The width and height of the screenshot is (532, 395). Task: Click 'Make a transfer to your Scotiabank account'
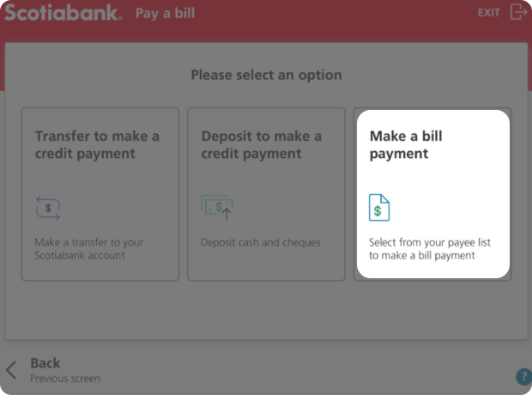click(89, 249)
